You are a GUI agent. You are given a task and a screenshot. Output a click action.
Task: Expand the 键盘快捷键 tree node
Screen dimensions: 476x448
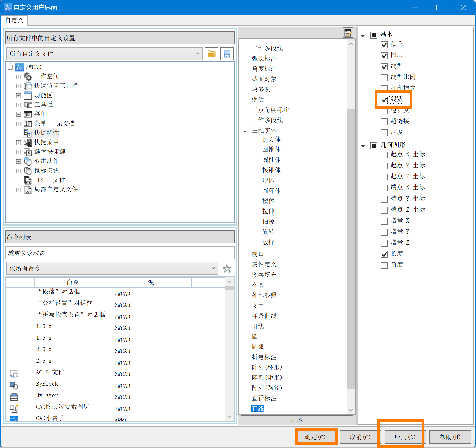(19, 152)
